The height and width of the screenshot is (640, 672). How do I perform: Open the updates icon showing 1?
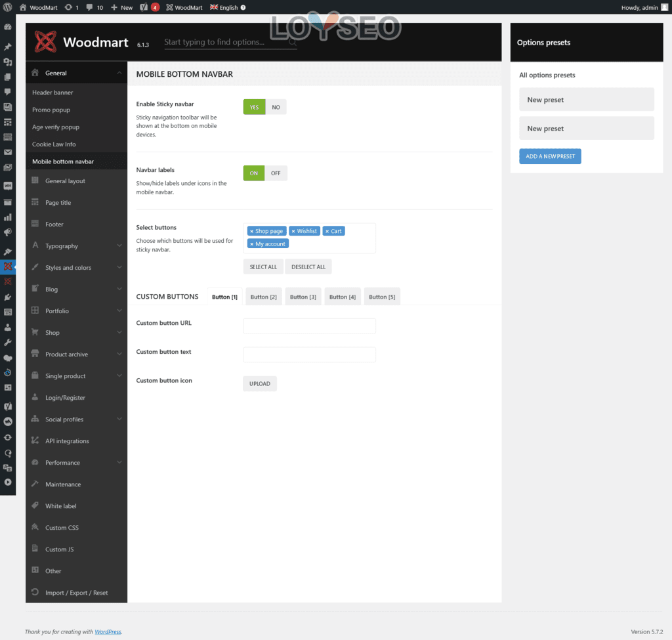tap(72, 7)
